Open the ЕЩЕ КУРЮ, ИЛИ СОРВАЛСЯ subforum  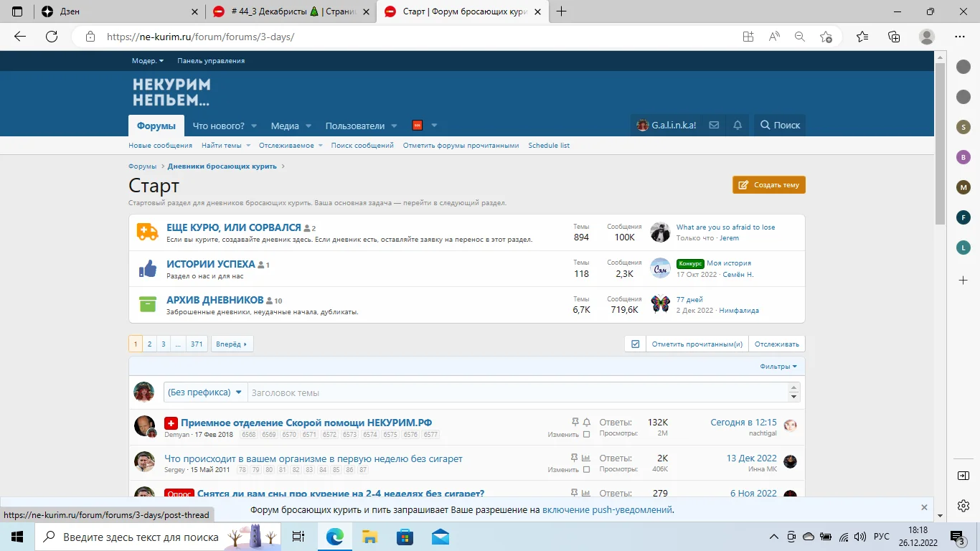click(x=234, y=227)
